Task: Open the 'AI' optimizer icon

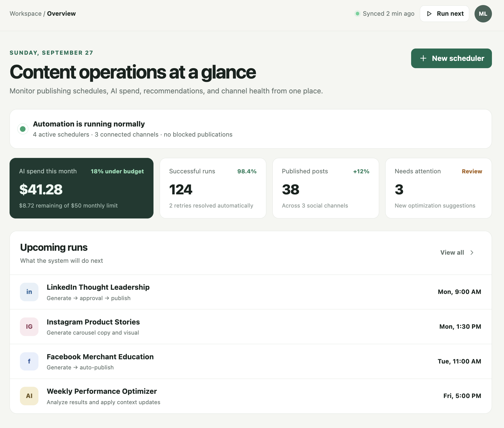Action: point(29,396)
